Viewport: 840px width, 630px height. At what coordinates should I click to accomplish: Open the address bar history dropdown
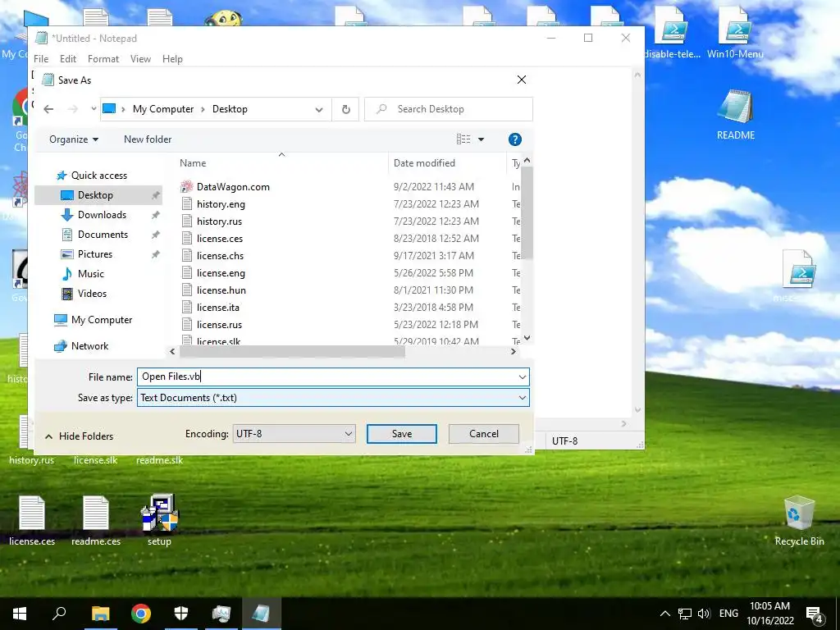319,109
